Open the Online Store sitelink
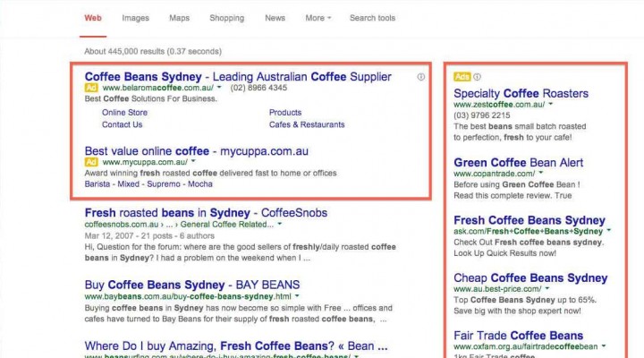 click(x=124, y=113)
